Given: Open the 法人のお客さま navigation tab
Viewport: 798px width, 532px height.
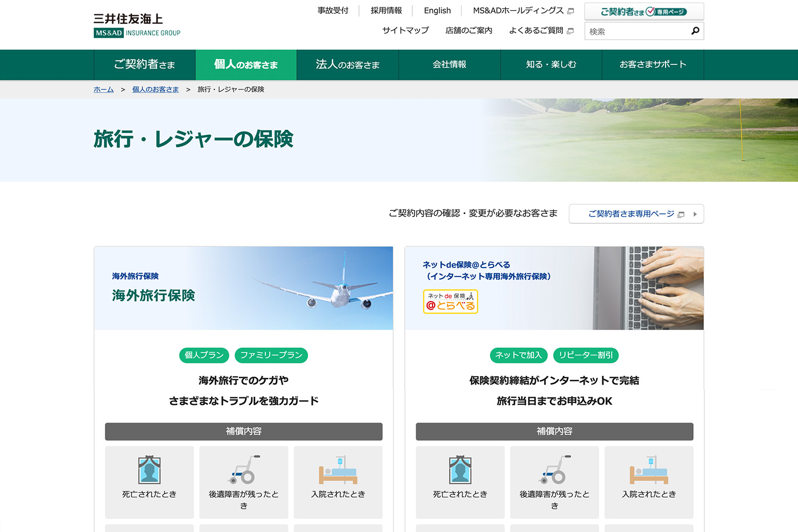Looking at the screenshot, I should click(348, 65).
